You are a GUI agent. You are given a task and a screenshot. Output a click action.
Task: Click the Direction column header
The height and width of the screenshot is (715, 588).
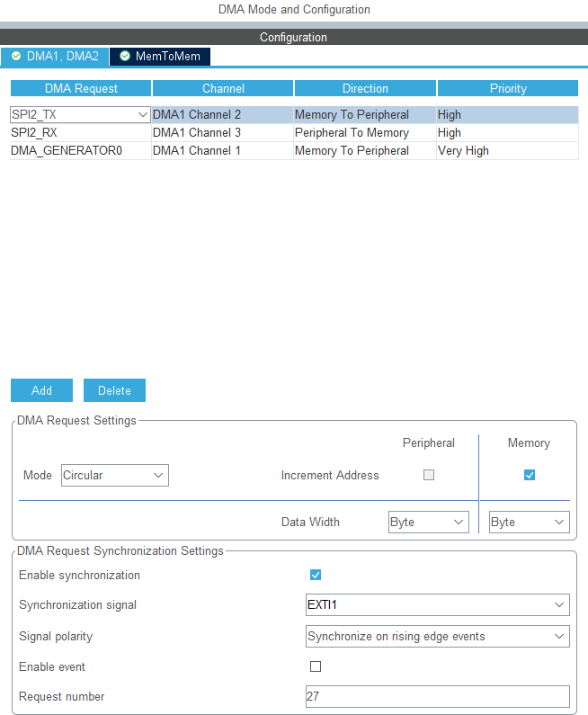click(365, 88)
